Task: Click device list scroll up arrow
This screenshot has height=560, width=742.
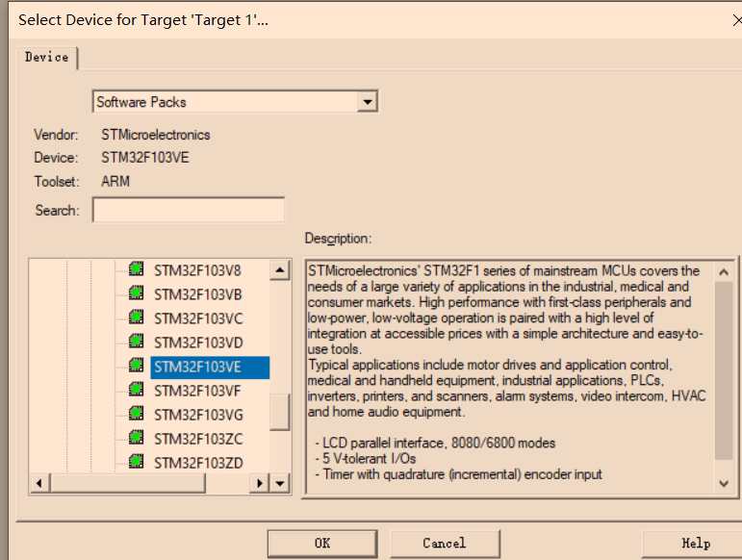Action: pos(280,270)
